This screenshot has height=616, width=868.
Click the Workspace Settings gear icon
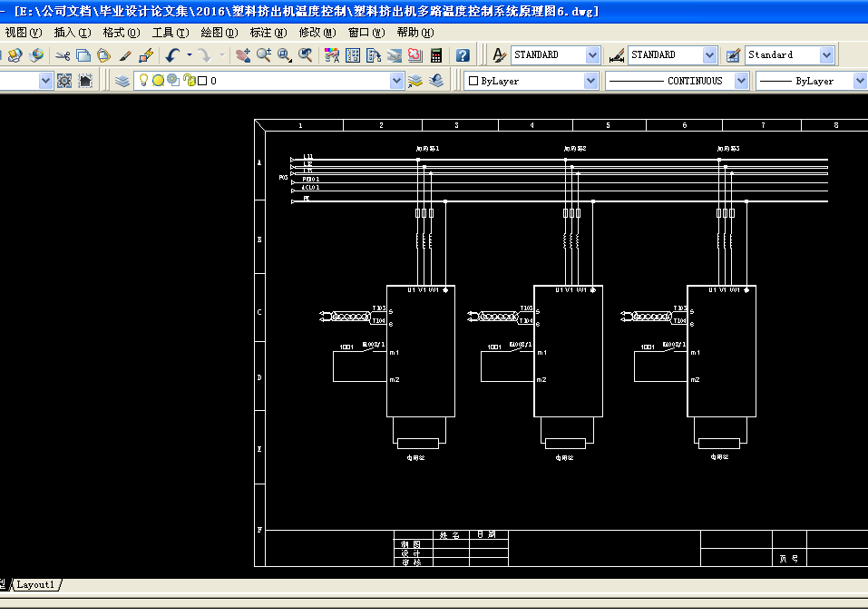coord(64,81)
